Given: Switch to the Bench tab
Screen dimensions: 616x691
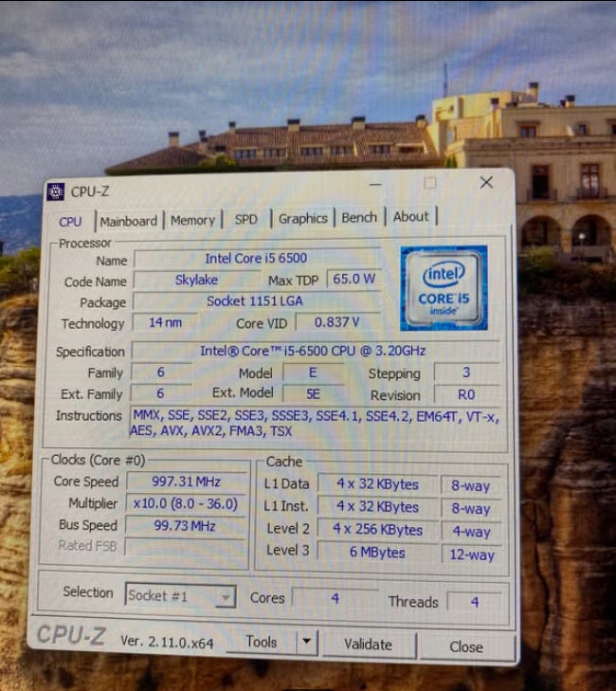Looking at the screenshot, I should click(359, 217).
